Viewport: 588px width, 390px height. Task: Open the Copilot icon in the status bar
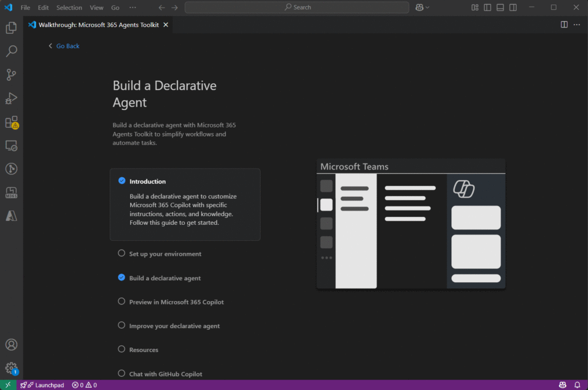tap(562, 385)
